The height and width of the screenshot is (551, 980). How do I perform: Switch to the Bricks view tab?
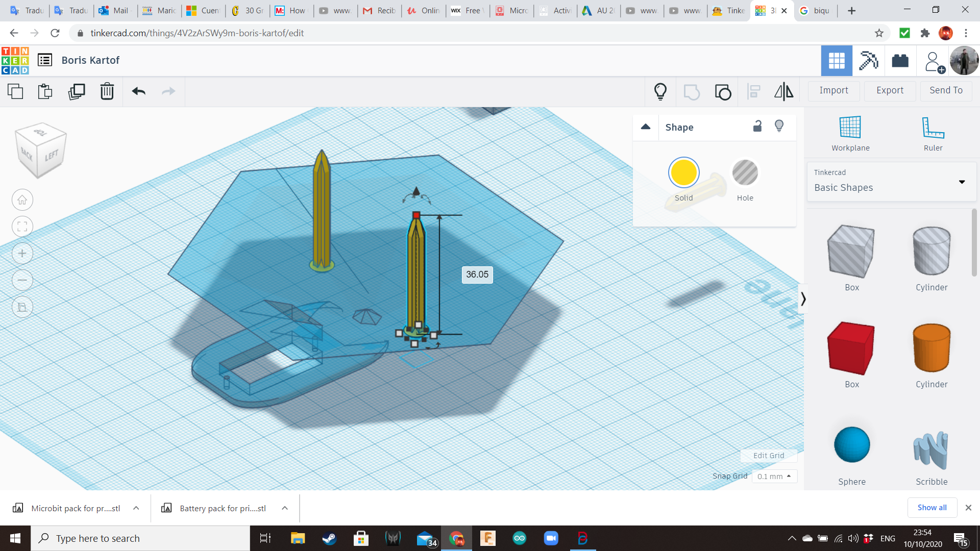(x=900, y=61)
